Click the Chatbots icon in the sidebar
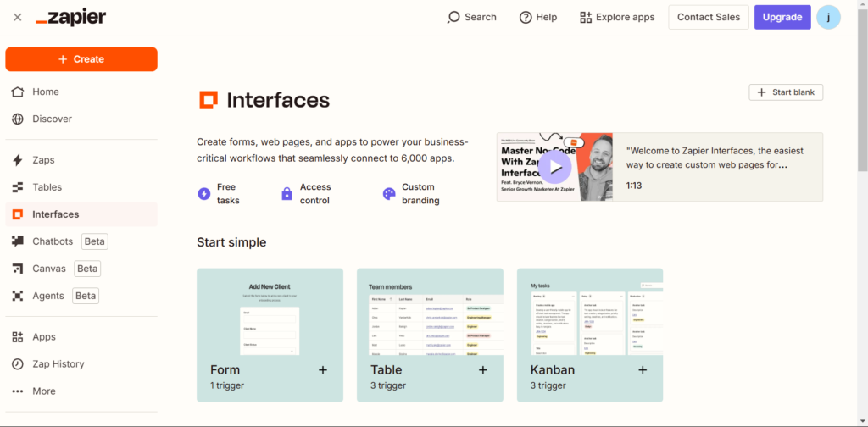Image resolution: width=868 pixels, height=427 pixels. [18, 241]
